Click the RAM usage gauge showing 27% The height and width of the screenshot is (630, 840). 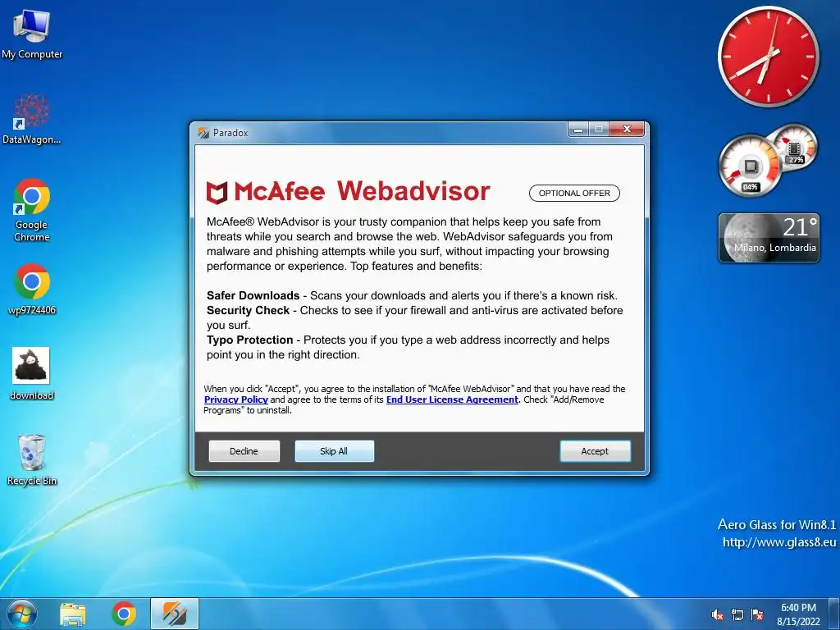point(797,146)
